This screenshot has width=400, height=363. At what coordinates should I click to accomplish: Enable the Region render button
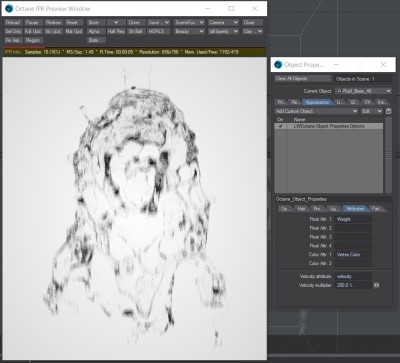point(33,40)
